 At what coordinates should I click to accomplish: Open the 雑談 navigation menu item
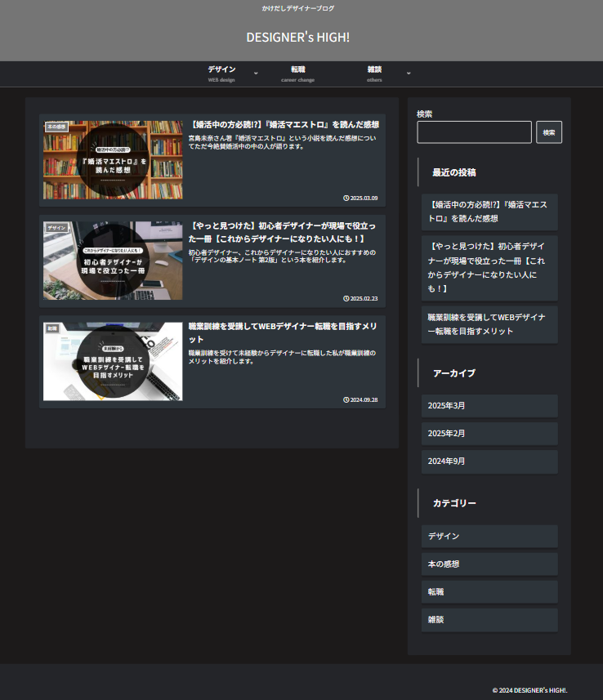pyautogui.click(x=374, y=74)
